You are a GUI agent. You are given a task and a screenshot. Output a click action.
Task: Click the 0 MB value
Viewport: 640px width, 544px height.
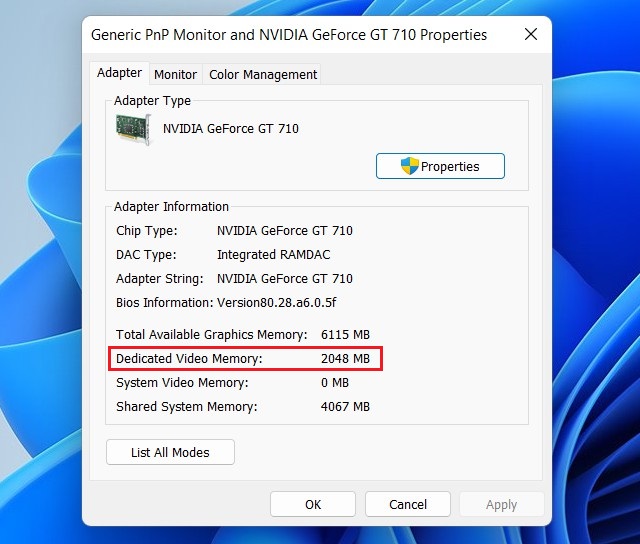point(335,383)
